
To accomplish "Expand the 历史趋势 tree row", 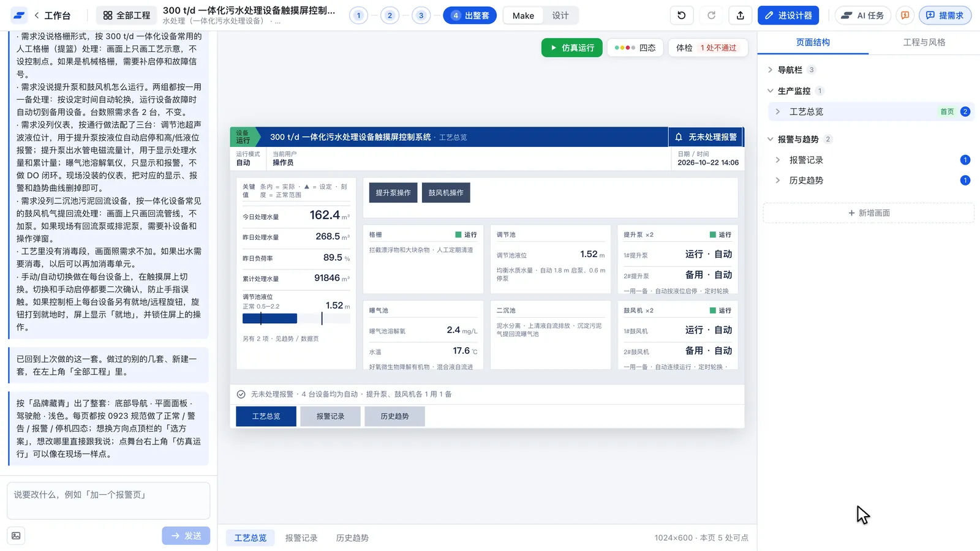I will 778,180.
